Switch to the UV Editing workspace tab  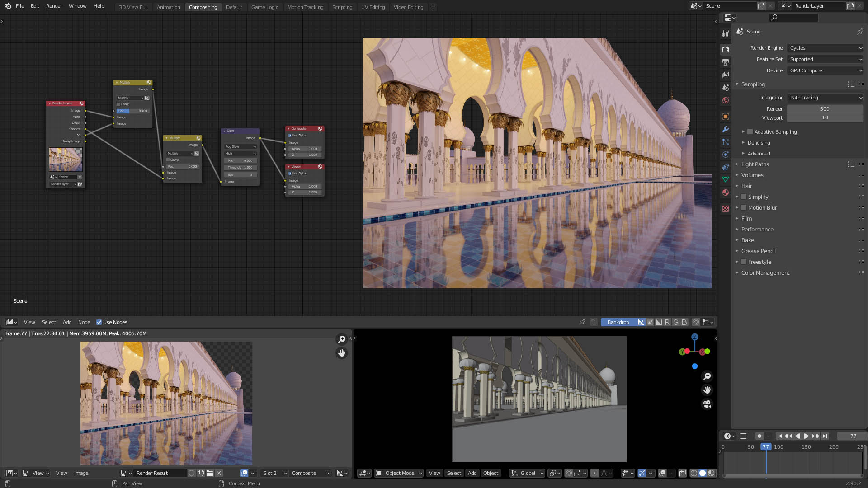373,7
